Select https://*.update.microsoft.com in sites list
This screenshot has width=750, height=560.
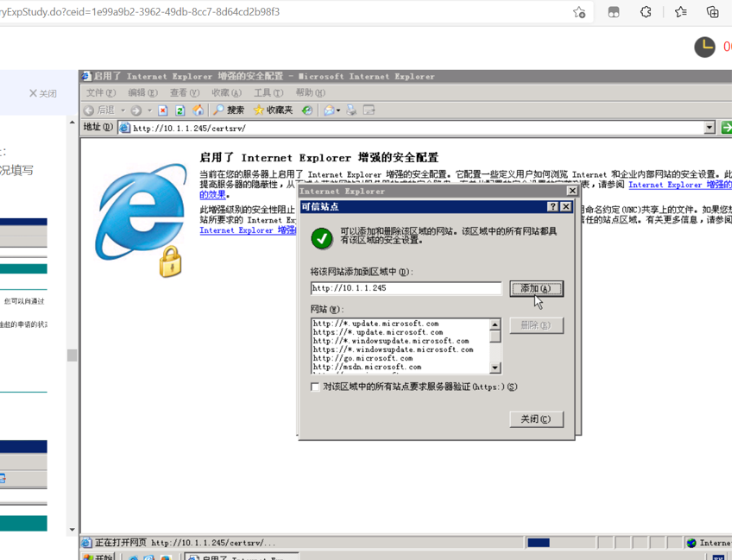coord(378,332)
